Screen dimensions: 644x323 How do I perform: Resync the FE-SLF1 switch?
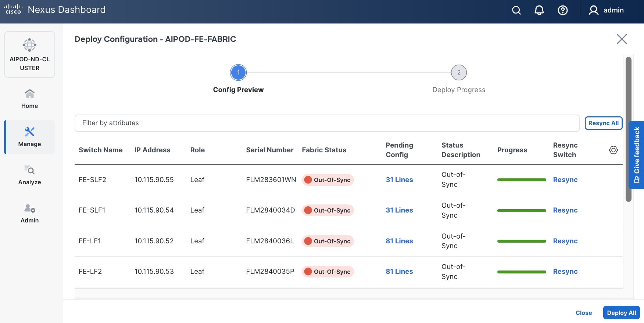tap(565, 210)
